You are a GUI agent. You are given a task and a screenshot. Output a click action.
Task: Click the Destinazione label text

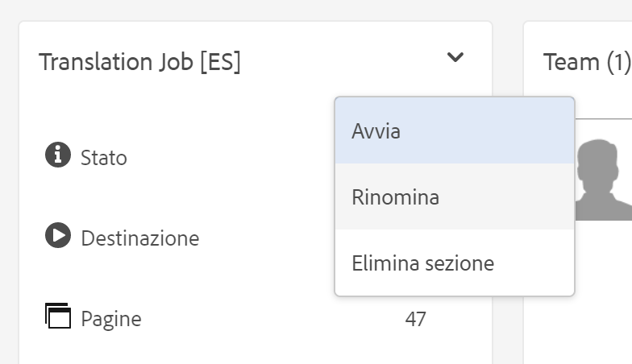point(140,238)
